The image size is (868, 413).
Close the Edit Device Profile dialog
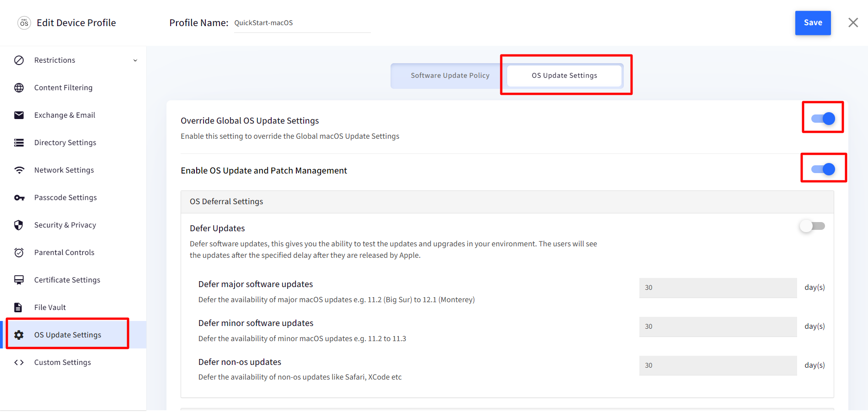853,22
